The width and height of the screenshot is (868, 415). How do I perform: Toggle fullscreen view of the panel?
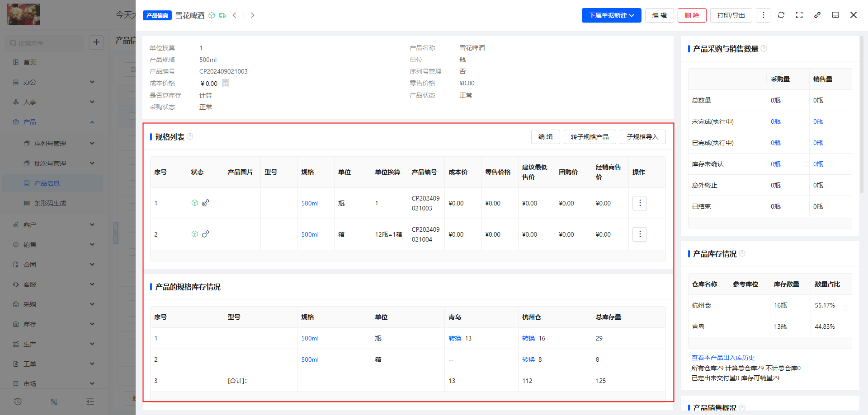point(799,15)
